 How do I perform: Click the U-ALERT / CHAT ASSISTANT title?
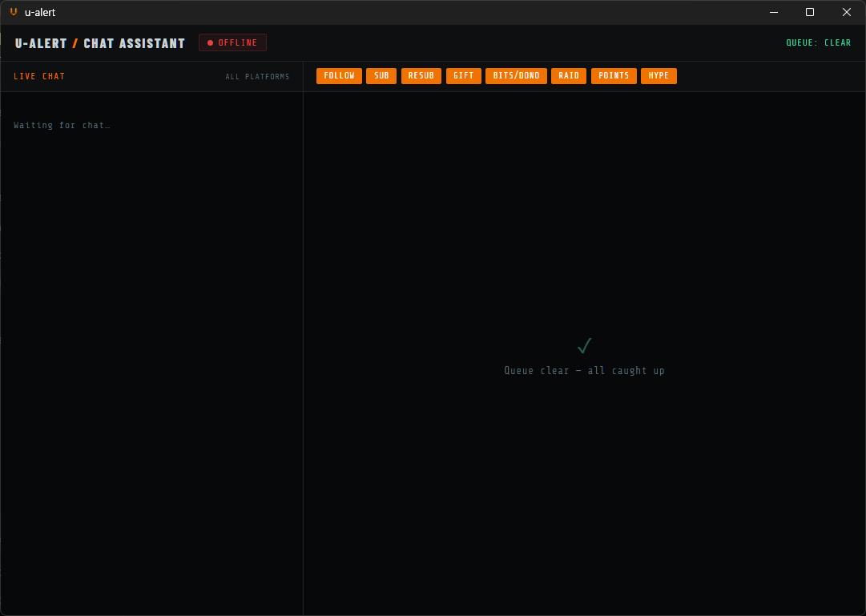click(100, 43)
